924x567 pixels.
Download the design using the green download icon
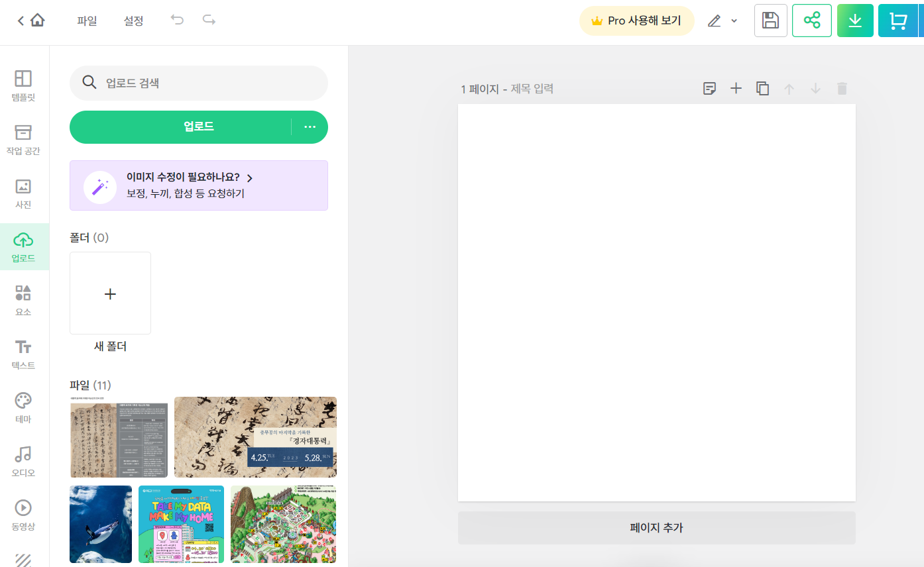coord(855,21)
